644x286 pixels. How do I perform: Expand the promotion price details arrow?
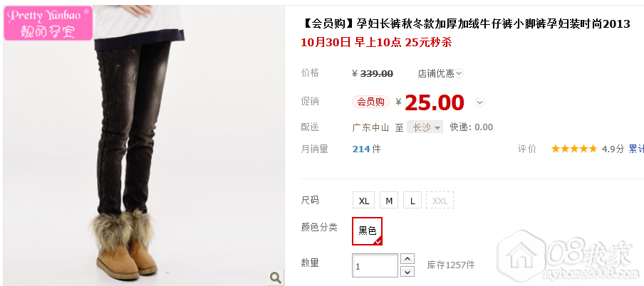(479, 102)
